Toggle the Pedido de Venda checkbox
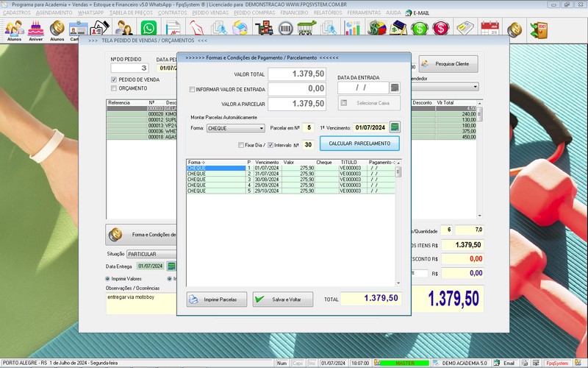The width and height of the screenshot is (588, 368). point(114,79)
